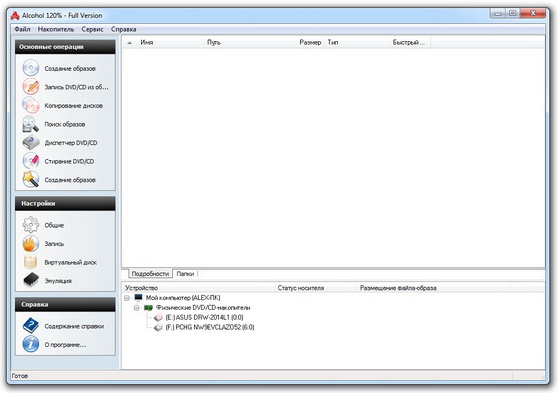Close the Alcohol 120% window

pos(532,14)
